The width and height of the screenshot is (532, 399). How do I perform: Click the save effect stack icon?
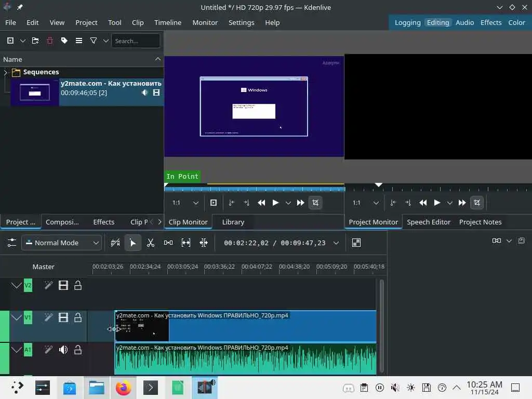point(522,241)
